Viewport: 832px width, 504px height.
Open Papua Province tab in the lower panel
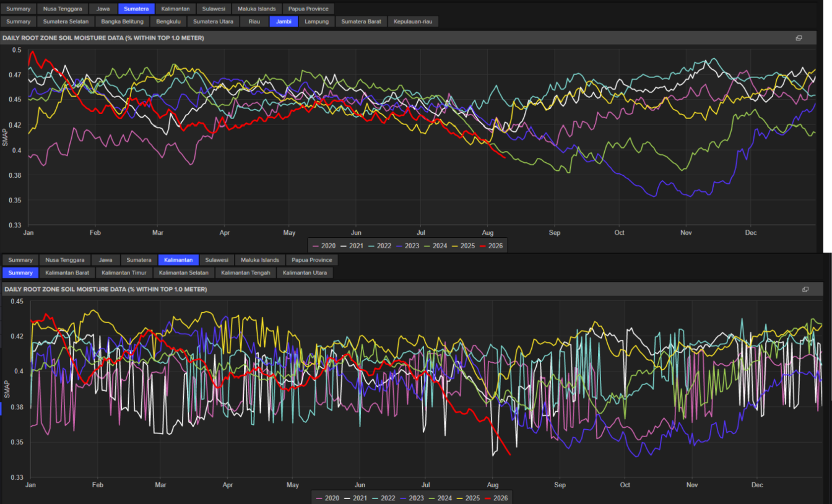point(312,260)
